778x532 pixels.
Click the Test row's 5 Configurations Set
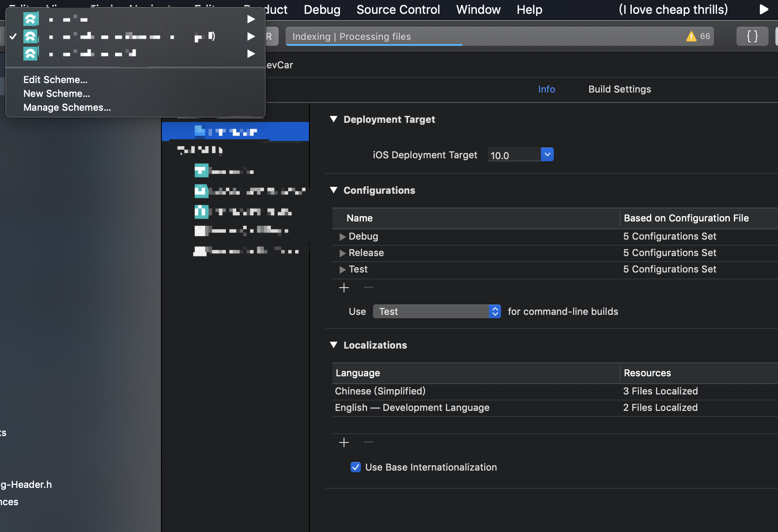point(670,269)
